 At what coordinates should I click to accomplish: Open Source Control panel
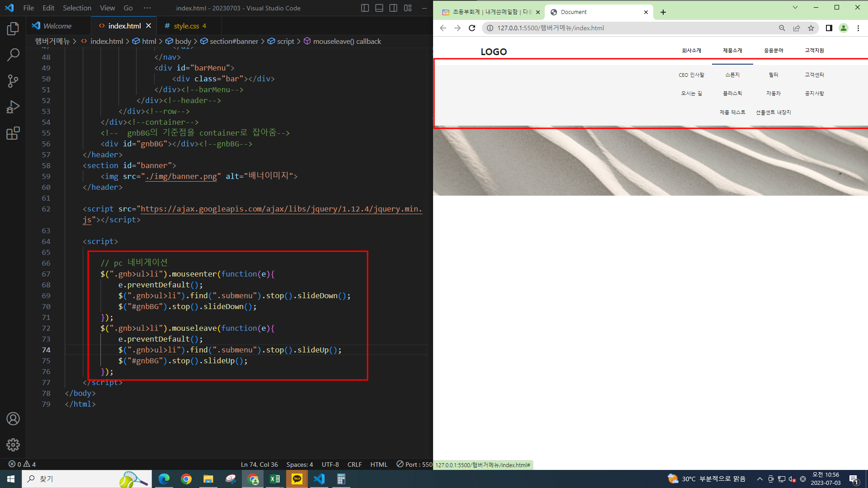click(13, 81)
